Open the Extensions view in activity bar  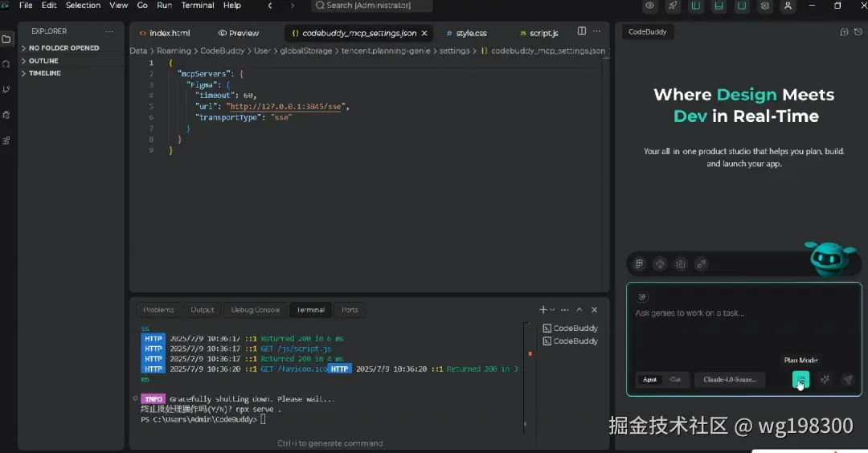tap(6, 141)
